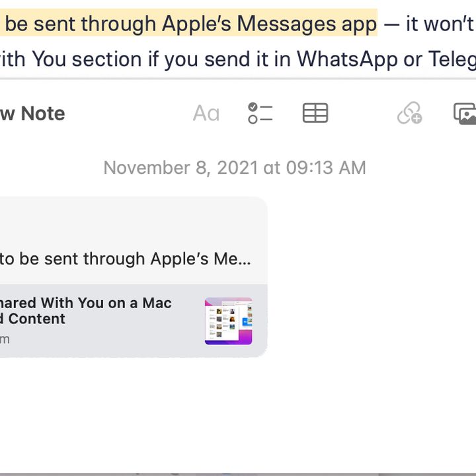Add a table using the table icon
The image size is (476, 476).
pos(315,113)
